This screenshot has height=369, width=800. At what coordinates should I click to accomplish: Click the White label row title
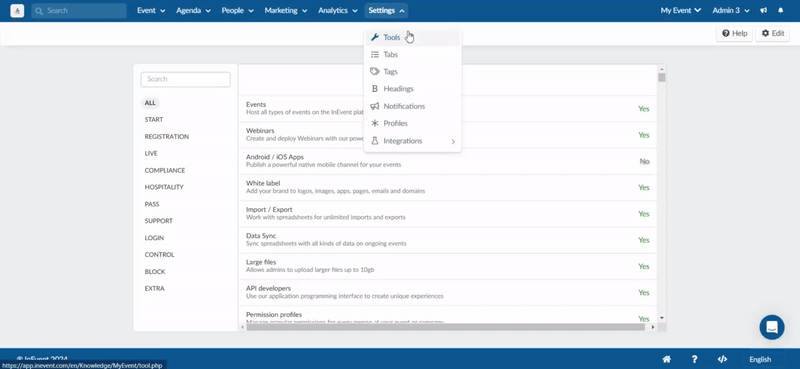point(263,183)
